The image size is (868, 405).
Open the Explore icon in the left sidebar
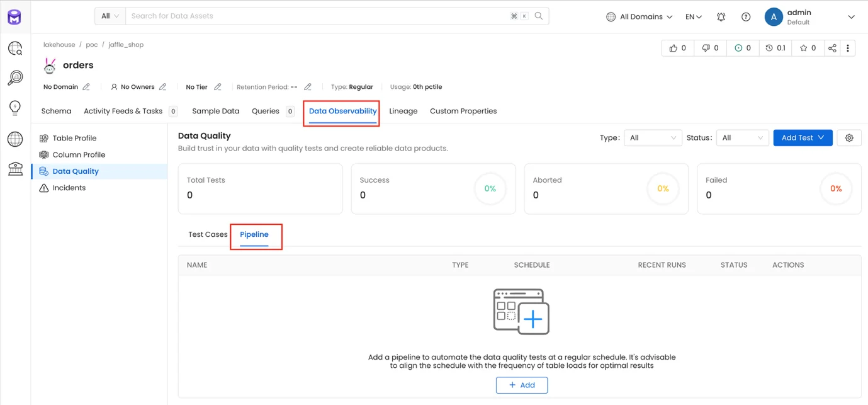tap(15, 48)
